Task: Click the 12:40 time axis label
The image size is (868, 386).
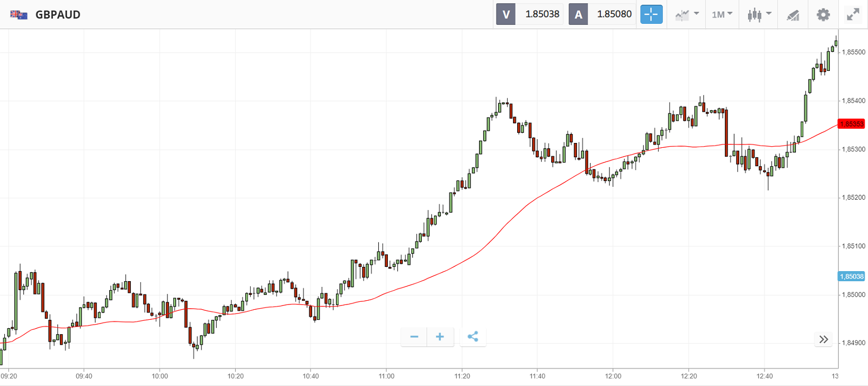Action: [764, 376]
